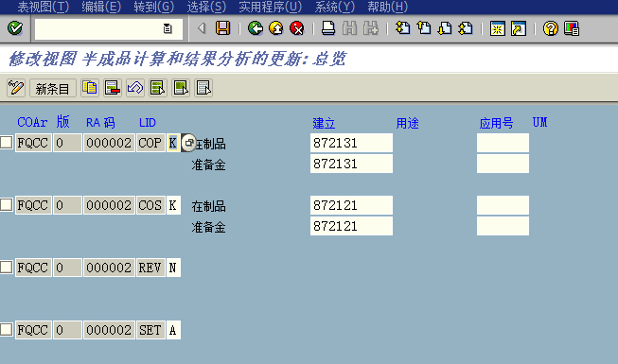Click the N field in the REV row
The width and height of the screenshot is (618, 364).
coord(173,268)
